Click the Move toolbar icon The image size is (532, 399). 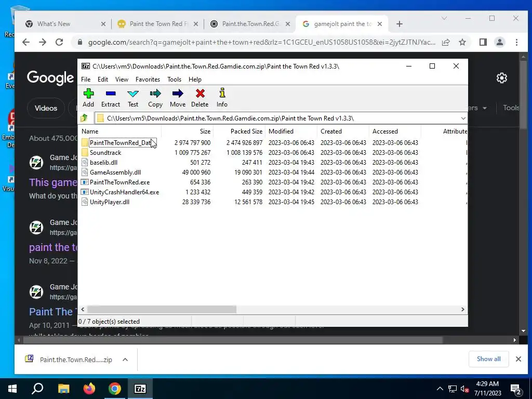[x=178, y=94]
